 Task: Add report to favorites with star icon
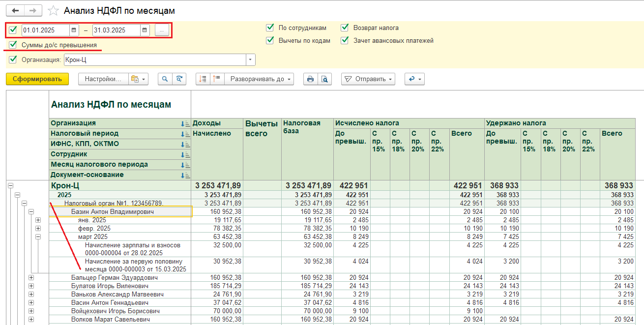pyautogui.click(x=53, y=11)
